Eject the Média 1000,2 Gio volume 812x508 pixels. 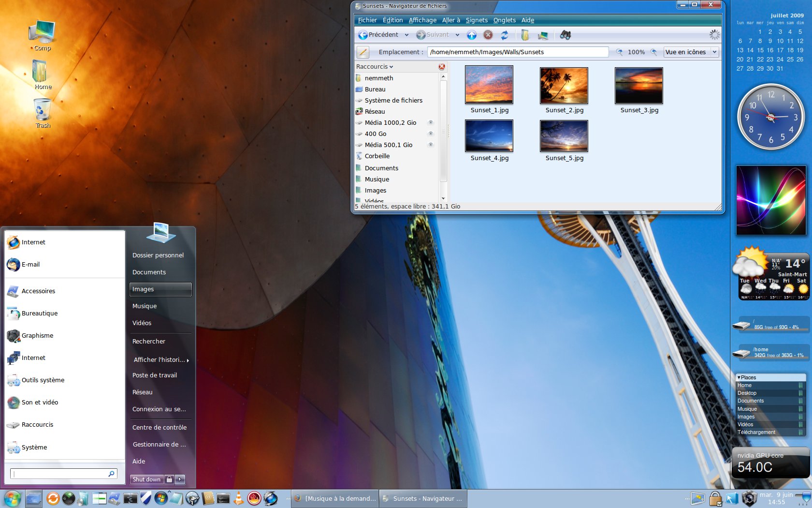(x=431, y=122)
